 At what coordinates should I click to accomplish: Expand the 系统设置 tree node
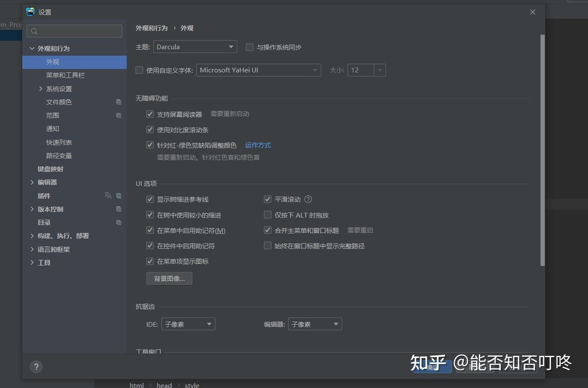[x=41, y=89]
